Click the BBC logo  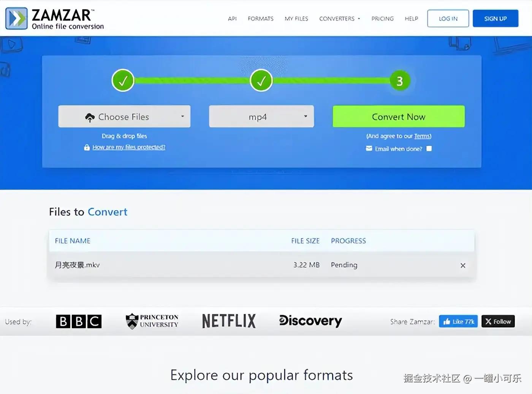(79, 322)
